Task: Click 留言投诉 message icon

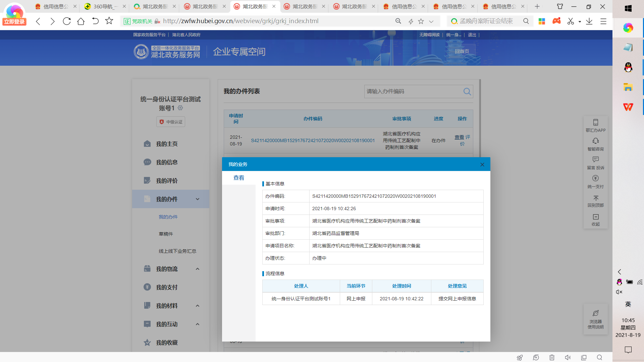Action: pyautogui.click(x=595, y=160)
